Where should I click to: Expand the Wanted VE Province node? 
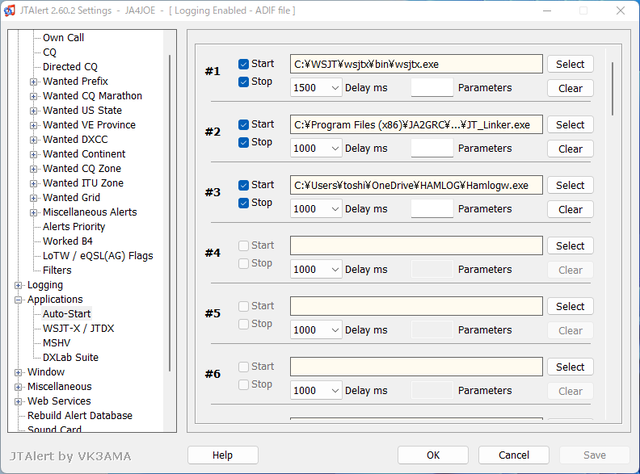click(33, 125)
